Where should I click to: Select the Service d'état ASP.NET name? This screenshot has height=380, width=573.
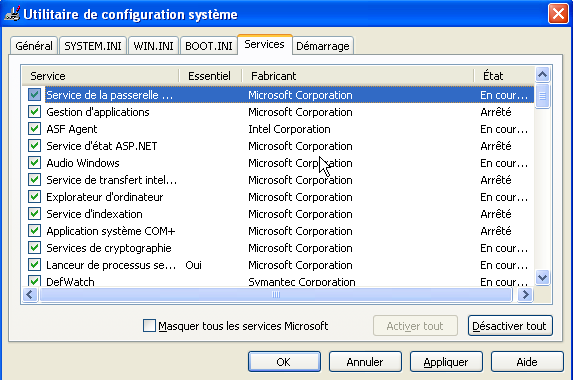[x=102, y=146]
